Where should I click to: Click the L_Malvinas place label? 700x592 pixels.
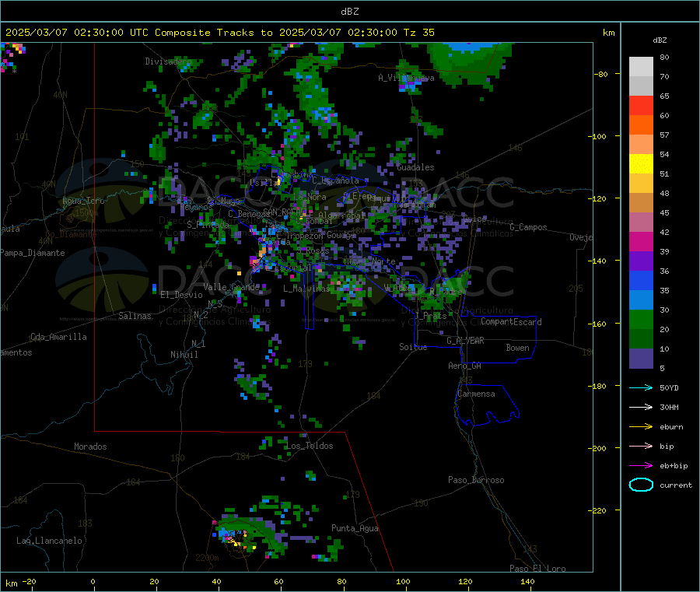click(x=306, y=289)
